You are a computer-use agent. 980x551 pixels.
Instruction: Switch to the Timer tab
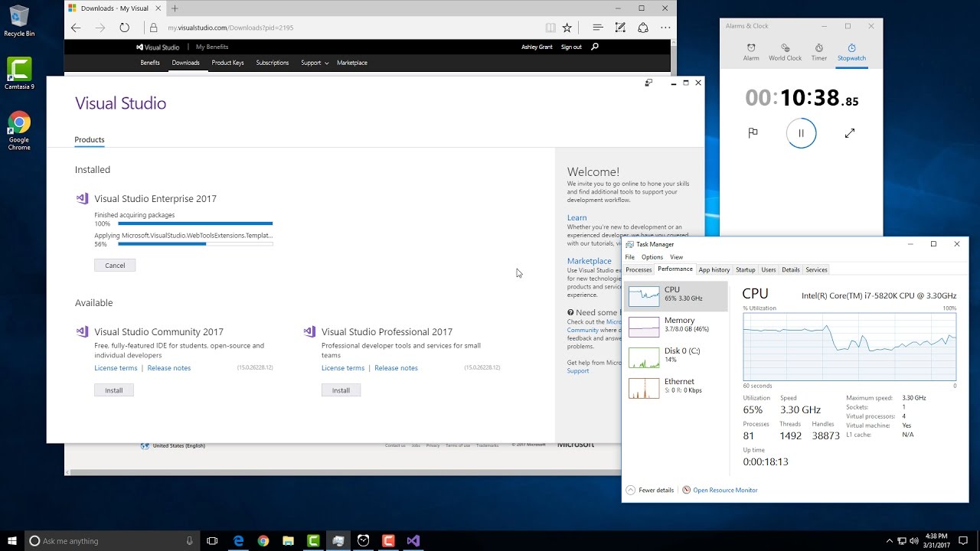click(819, 52)
